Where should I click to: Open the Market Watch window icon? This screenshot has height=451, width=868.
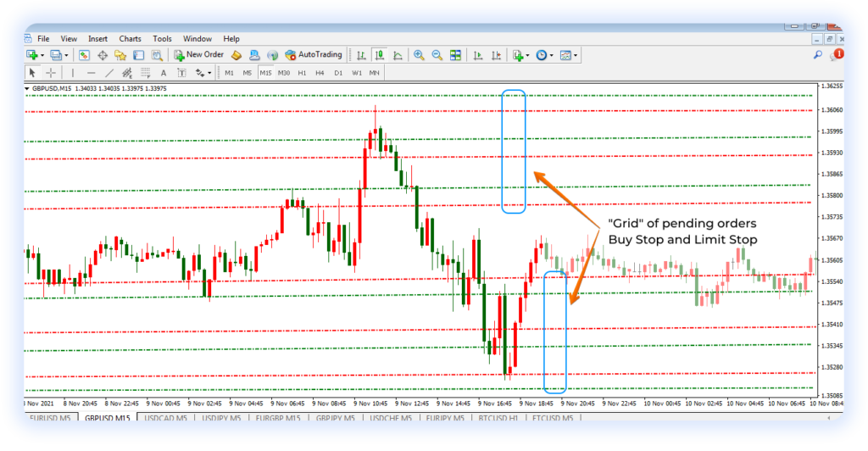coord(84,55)
